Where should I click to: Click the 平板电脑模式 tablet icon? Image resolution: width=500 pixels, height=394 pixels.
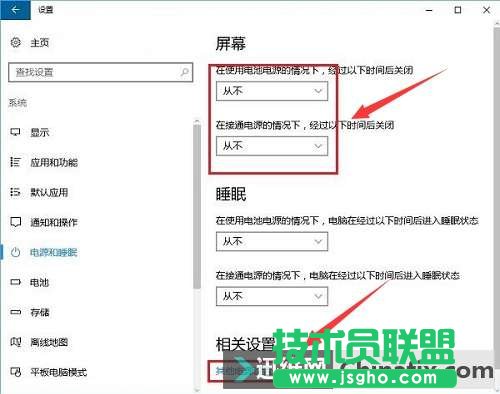[x=16, y=372]
